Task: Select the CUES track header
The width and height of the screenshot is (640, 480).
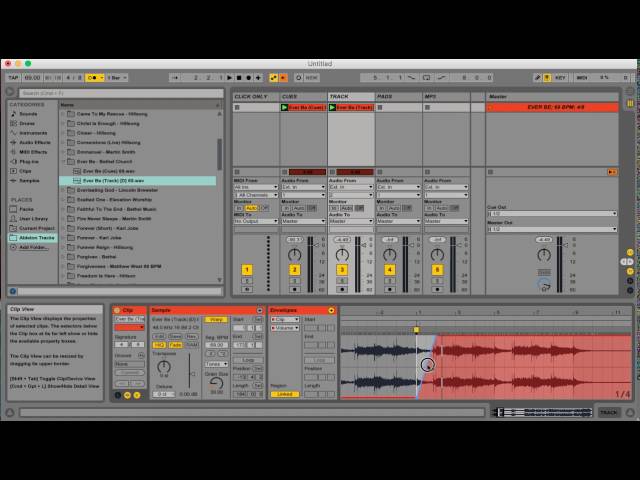Action: [x=304, y=97]
